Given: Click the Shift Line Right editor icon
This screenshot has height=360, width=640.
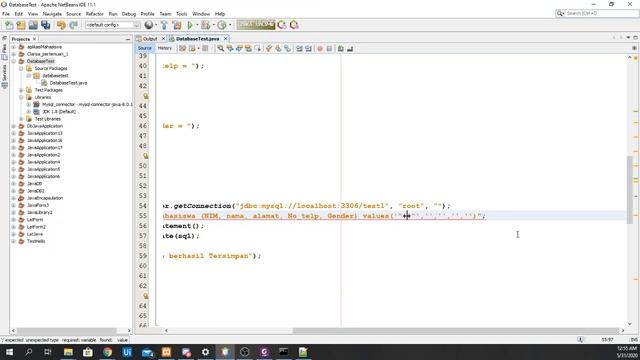Looking at the screenshot, I should [x=309, y=49].
